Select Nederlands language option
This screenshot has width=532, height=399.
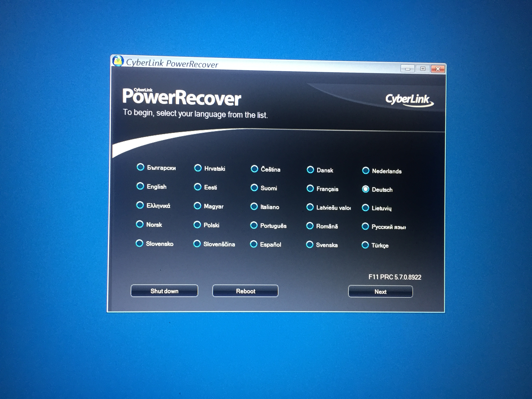pos(366,170)
